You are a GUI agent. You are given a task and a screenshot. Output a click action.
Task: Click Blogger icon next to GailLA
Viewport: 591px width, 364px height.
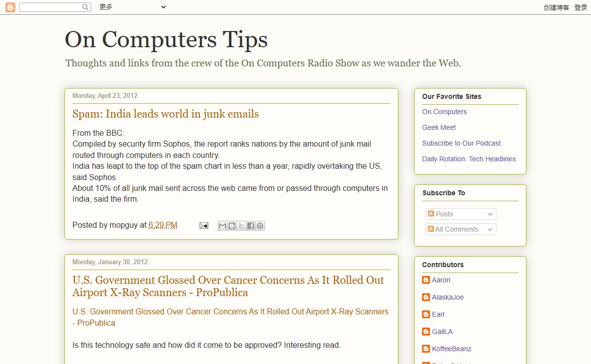(x=426, y=332)
